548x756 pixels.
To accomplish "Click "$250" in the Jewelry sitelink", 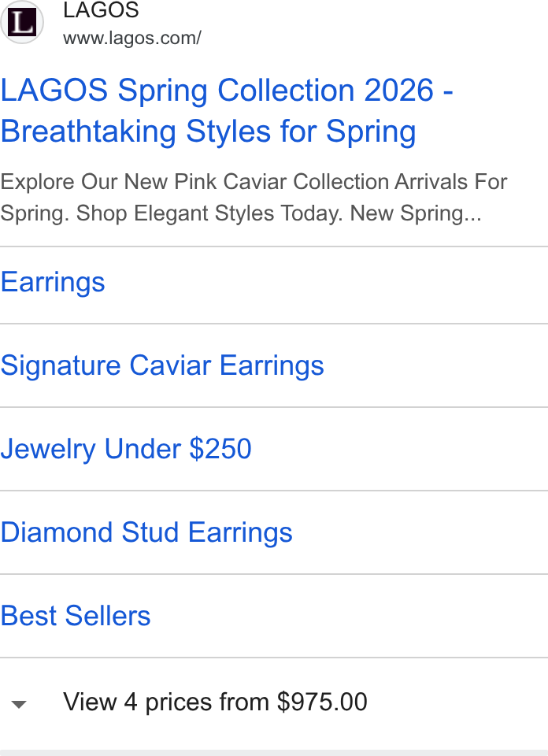I will pyautogui.click(x=220, y=449).
